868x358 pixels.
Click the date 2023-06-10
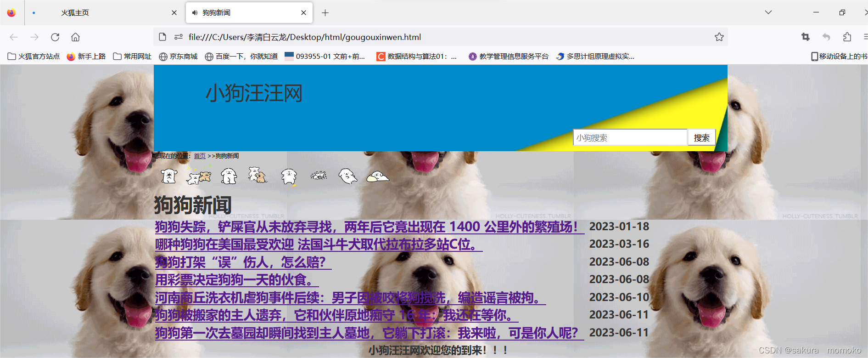click(x=619, y=297)
